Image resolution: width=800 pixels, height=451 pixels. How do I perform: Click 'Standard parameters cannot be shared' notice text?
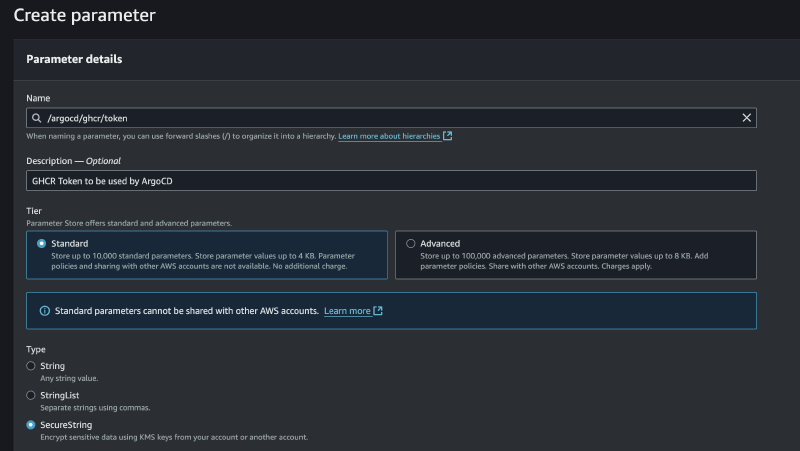[x=187, y=311]
